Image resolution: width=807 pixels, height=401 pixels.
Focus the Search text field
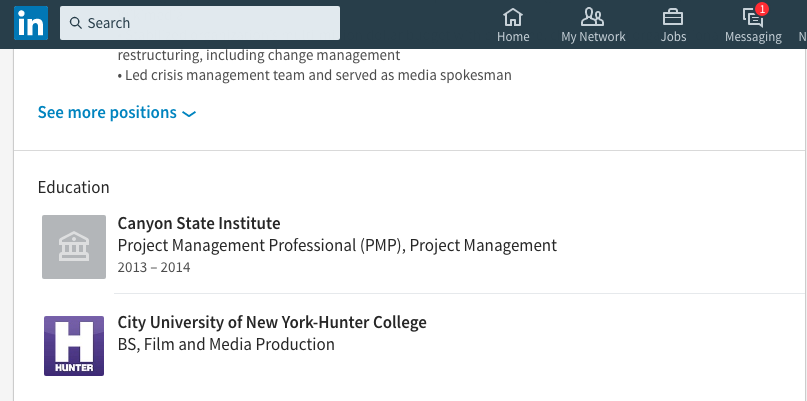pyautogui.click(x=210, y=23)
